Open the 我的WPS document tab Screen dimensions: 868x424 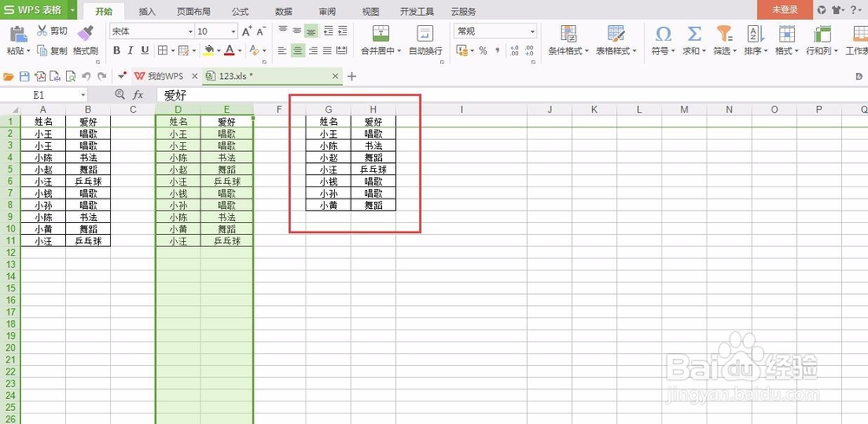coord(166,76)
